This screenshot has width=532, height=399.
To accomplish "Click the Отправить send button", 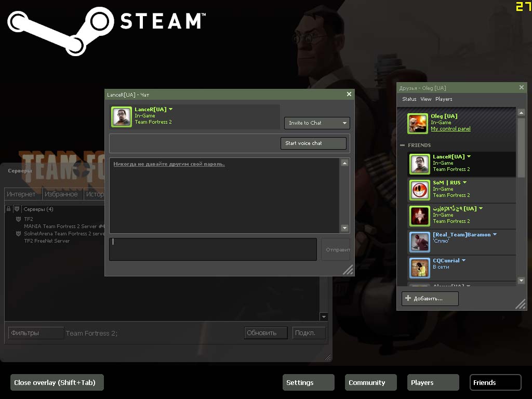I will point(336,249).
